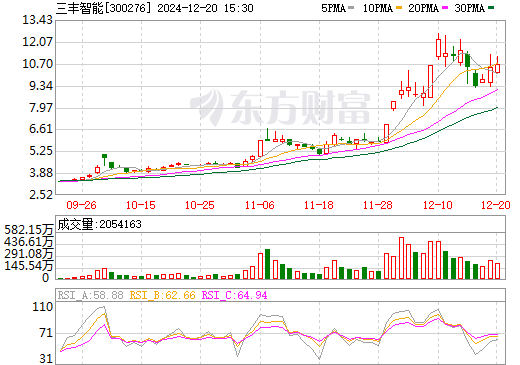Click the 436.61万 volume axis label
The width and height of the screenshot is (520, 365).
coord(29,242)
